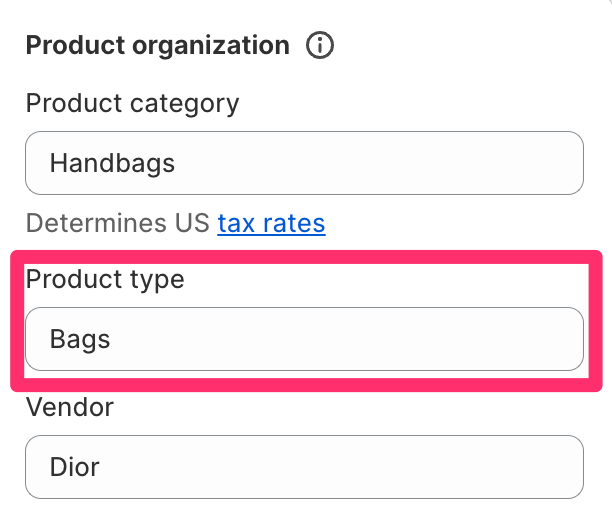
Task: Open the Product organization info icon
Action: click(x=320, y=45)
